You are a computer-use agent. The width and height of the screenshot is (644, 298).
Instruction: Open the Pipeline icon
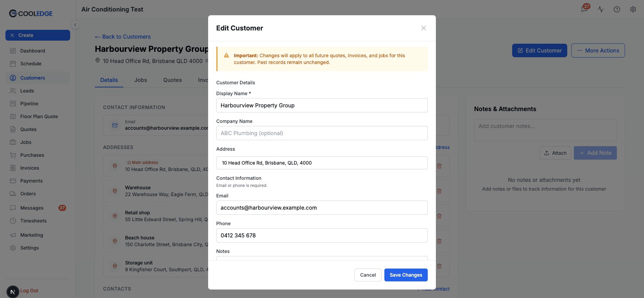[x=13, y=104]
